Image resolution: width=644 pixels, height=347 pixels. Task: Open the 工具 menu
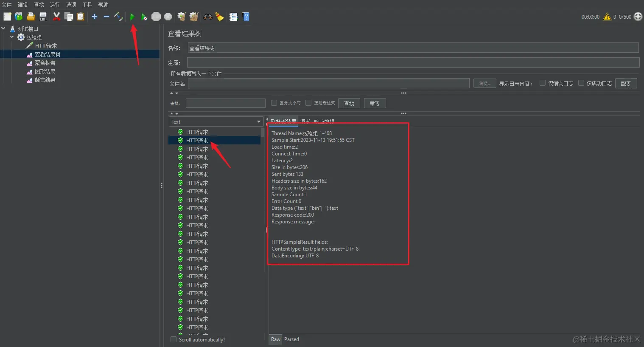(x=87, y=5)
